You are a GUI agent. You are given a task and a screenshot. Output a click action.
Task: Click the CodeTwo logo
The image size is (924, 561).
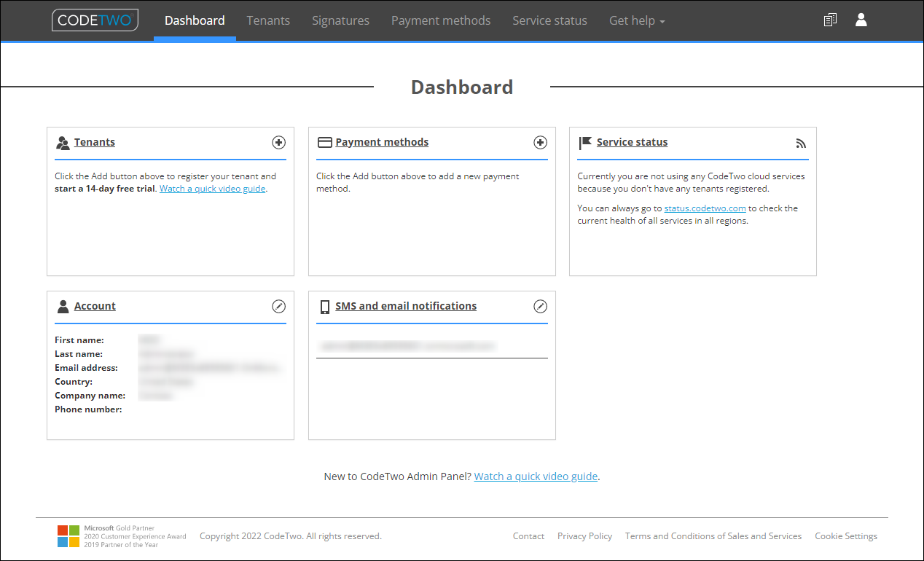95,20
